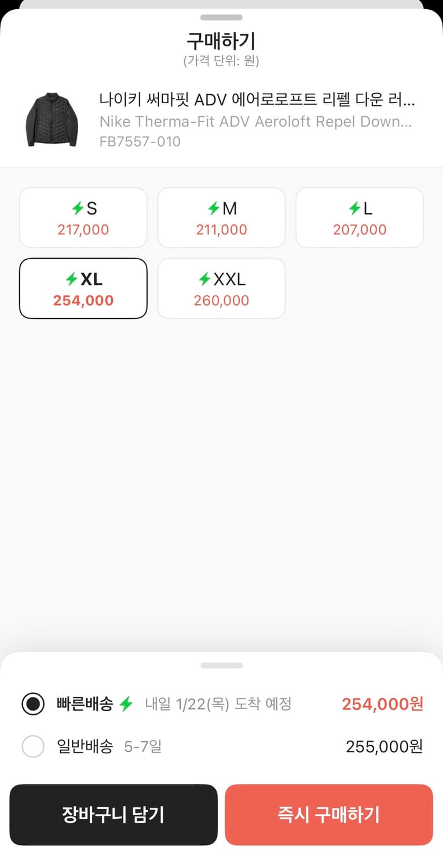The width and height of the screenshot is (443, 868).
Task: Tap the lightning icon on size L
Action: click(354, 208)
